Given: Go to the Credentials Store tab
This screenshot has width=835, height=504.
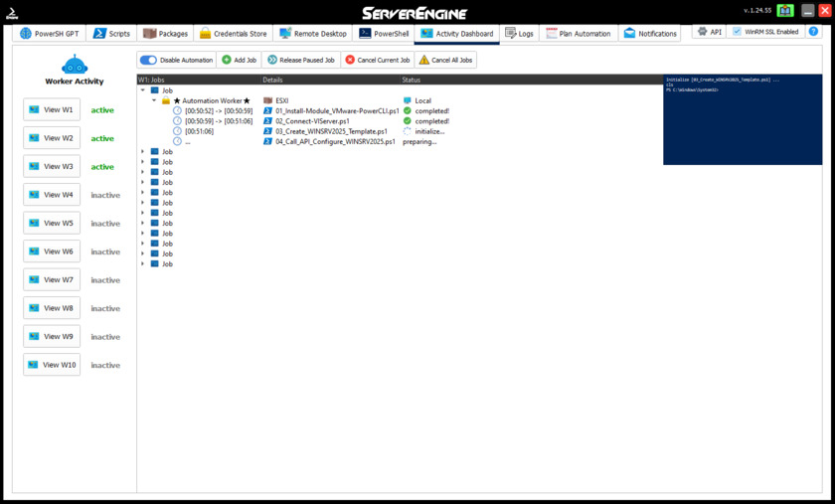Looking at the screenshot, I should click(x=233, y=34).
